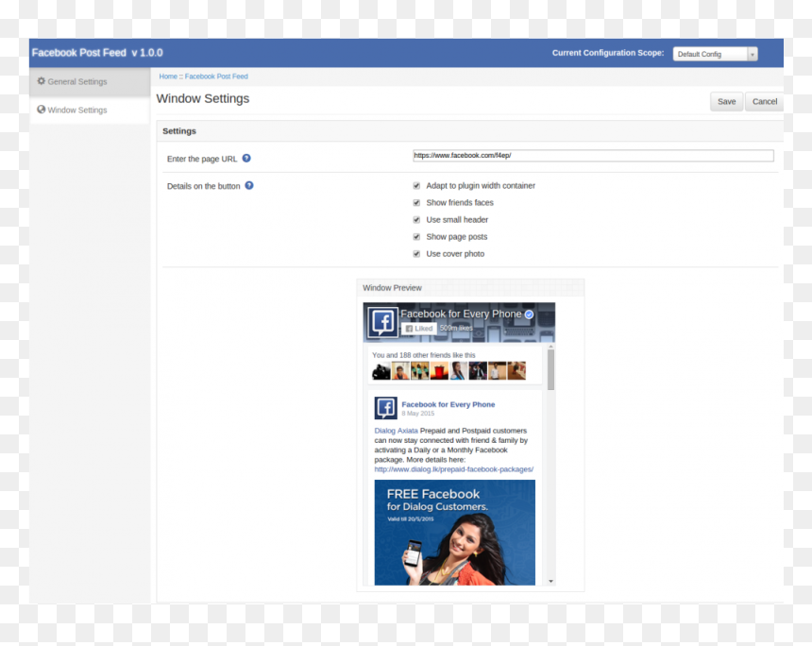Click the preview scrollbar up arrow
This screenshot has height=646, width=812.
pyautogui.click(x=551, y=346)
